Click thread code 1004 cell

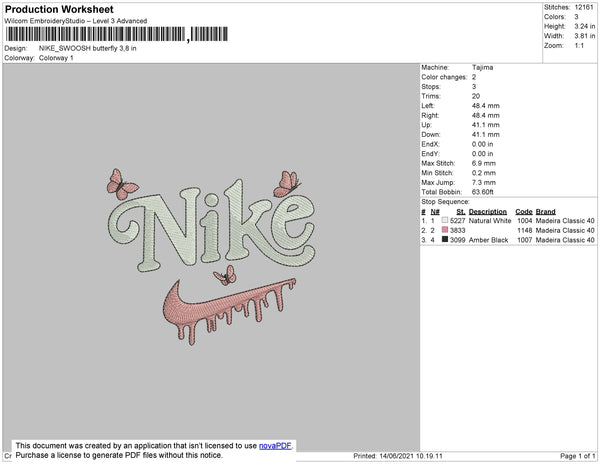pyautogui.click(x=525, y=221)
